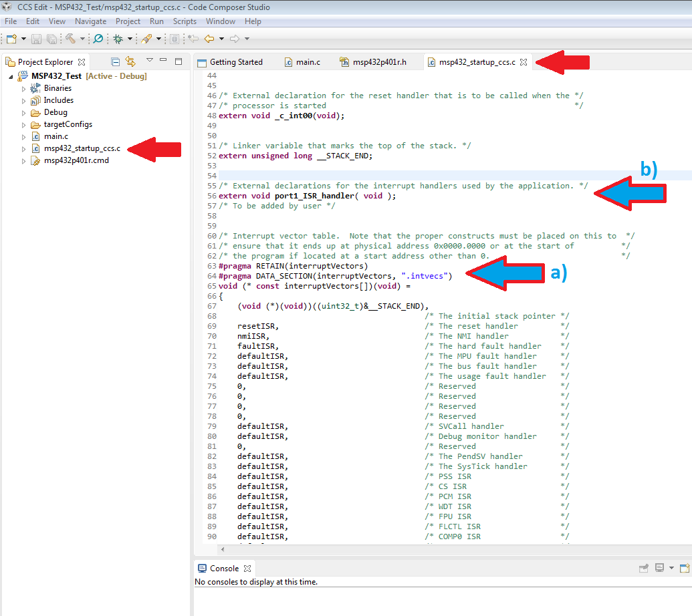The width and height of the screenshot is (692, 616).
Task: Click the Save All icon
Action: pos(51,39)
